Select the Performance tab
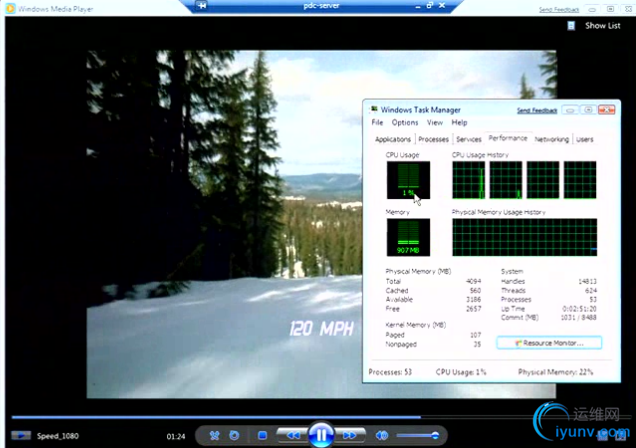 pyautogui.click(x=508, y=138)
